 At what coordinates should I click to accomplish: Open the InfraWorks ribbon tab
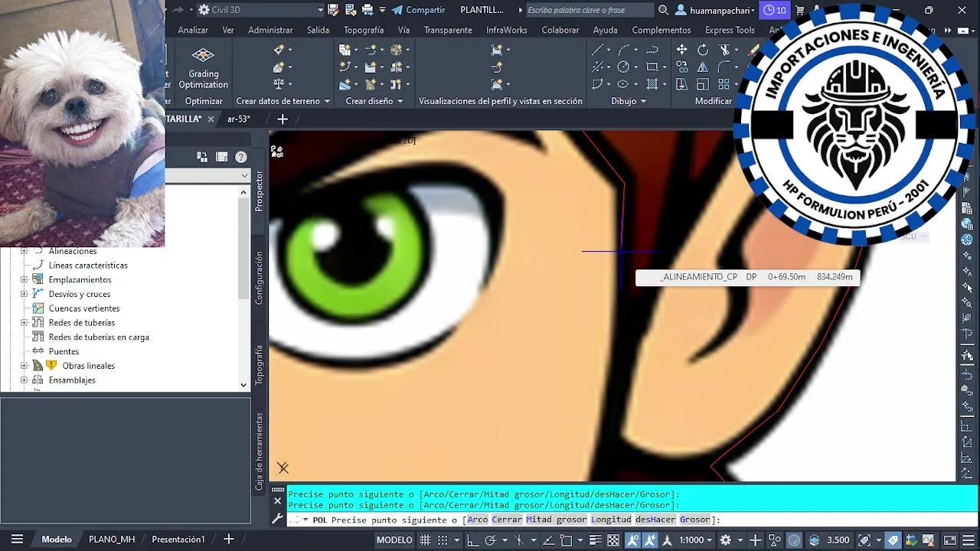[507, 30]
